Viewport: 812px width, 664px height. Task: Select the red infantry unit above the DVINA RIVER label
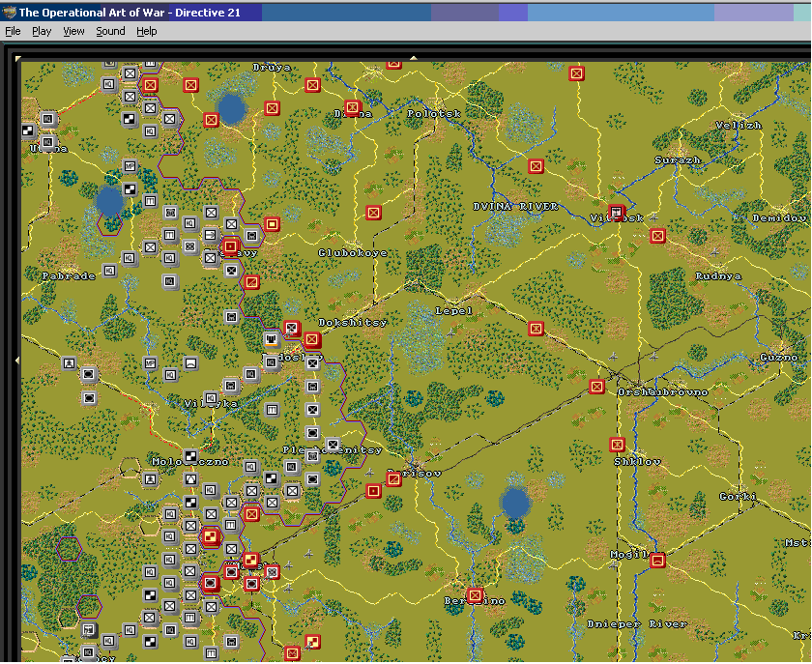536,166
